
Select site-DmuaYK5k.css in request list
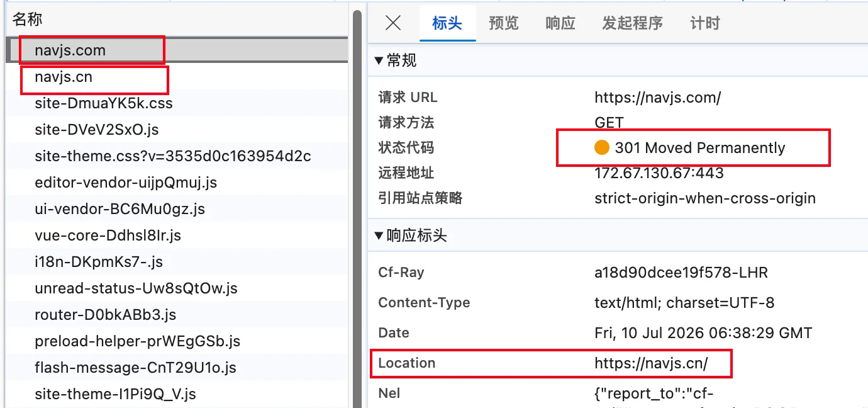click(177, 103)
